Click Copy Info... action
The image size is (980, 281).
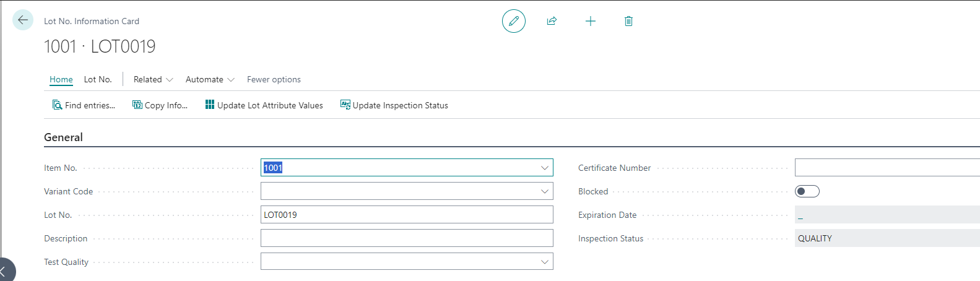click(160, 105)
